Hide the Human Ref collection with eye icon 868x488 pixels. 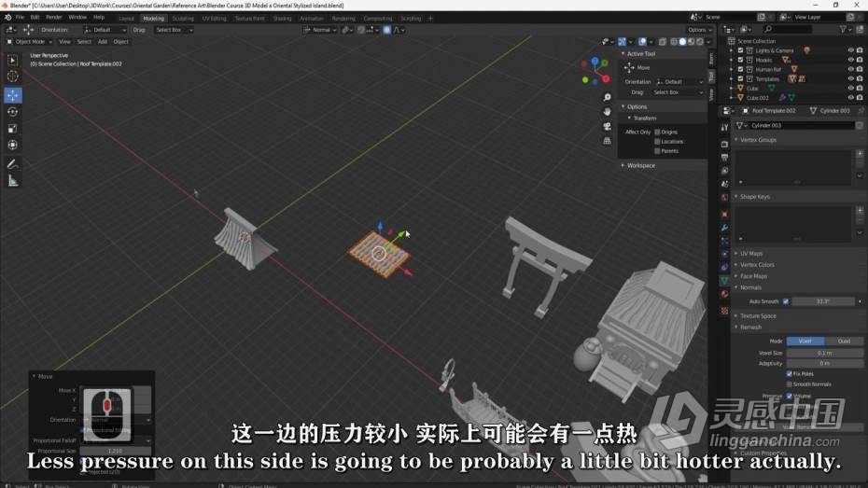[851, 69]
